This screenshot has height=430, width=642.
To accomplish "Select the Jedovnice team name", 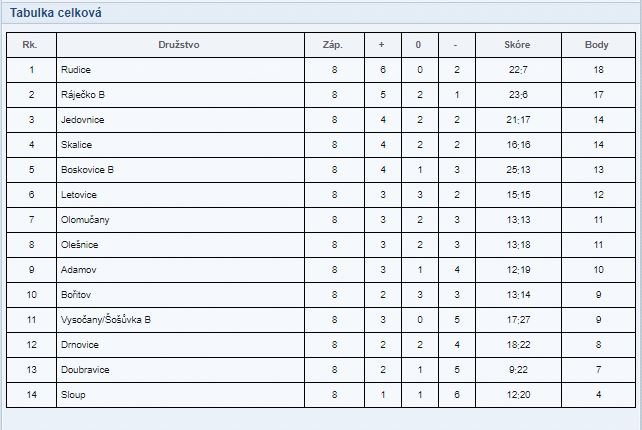I will pos(82,120).
